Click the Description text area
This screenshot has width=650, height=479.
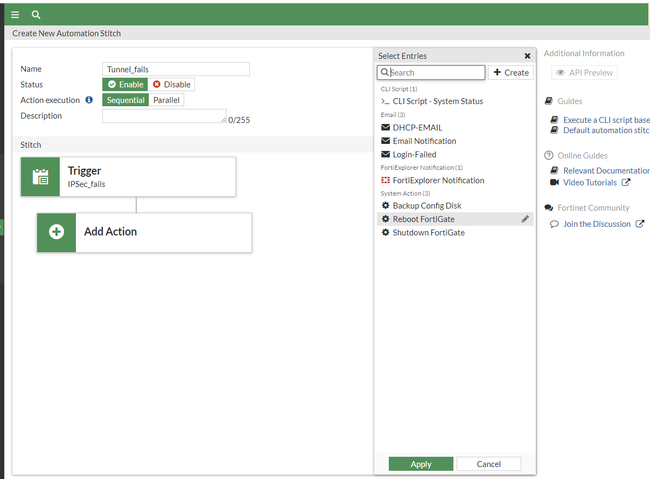[165, 116]
